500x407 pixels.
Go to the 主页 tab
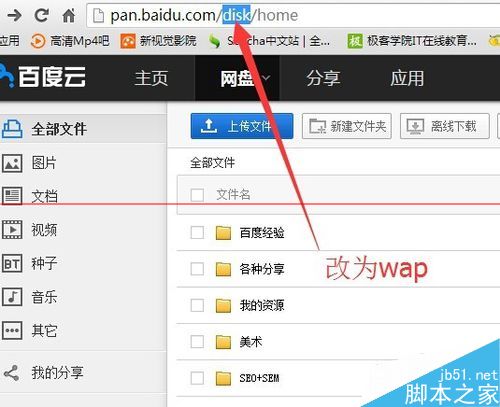coord(151,78)
